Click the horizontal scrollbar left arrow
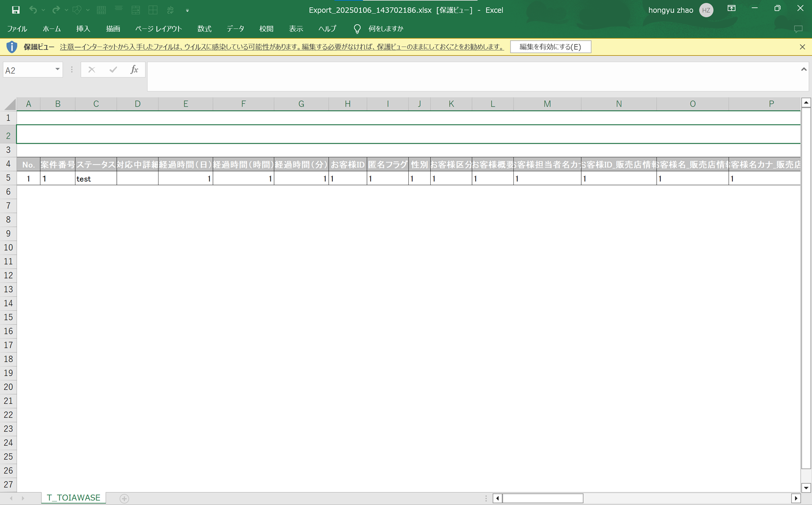The width and height of the screenshot is (812, 505). [x=497, y=498]
